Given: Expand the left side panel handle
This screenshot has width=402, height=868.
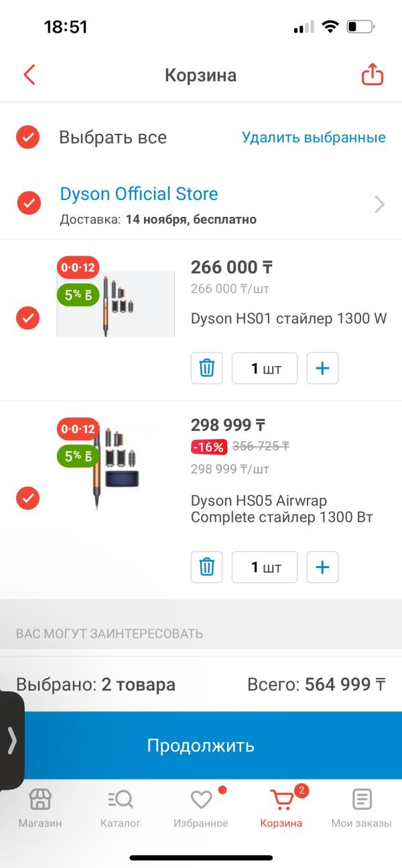Looking at the screenshot, I should (x=11, y=741).
